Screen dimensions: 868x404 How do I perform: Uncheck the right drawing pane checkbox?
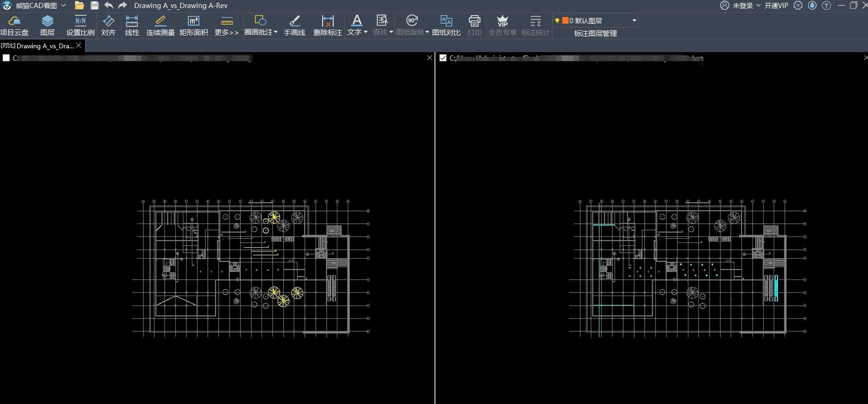click(443, 58)
